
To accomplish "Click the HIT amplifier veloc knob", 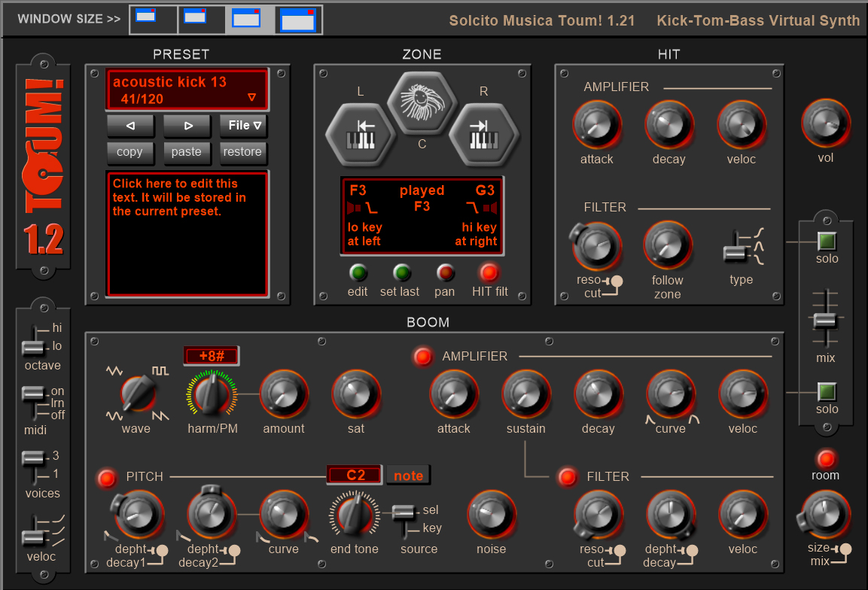I will point(742,125).
